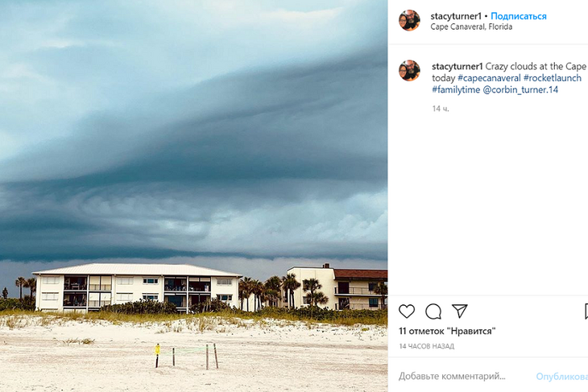Image resolution: width=588 pixels, height=392 pixels.
Task: Follow stacyturner1 via Подписаться link
Action: point(519,16)
